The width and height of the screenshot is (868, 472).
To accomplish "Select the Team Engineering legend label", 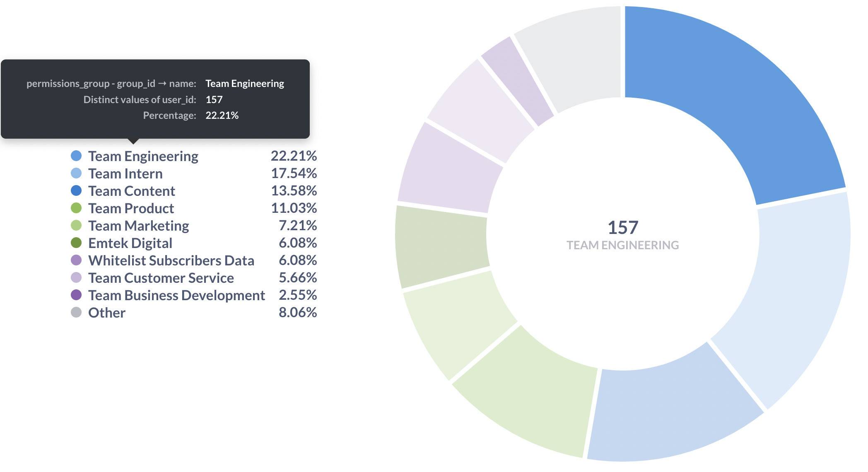I will [143, 156].
